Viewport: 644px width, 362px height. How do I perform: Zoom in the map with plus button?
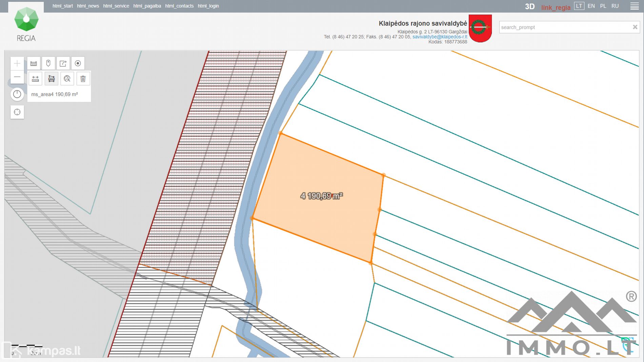[17, 63]
